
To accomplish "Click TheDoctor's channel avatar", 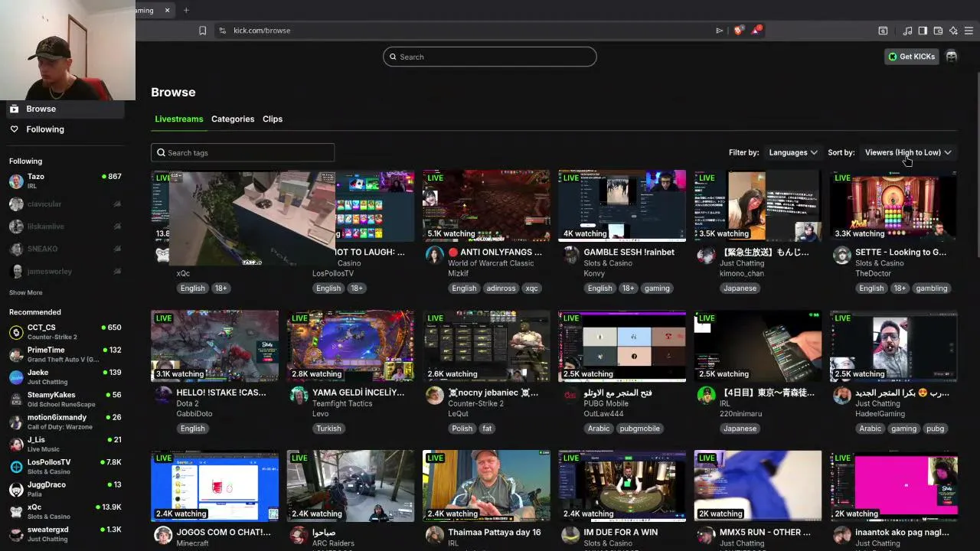I will 842,255.
